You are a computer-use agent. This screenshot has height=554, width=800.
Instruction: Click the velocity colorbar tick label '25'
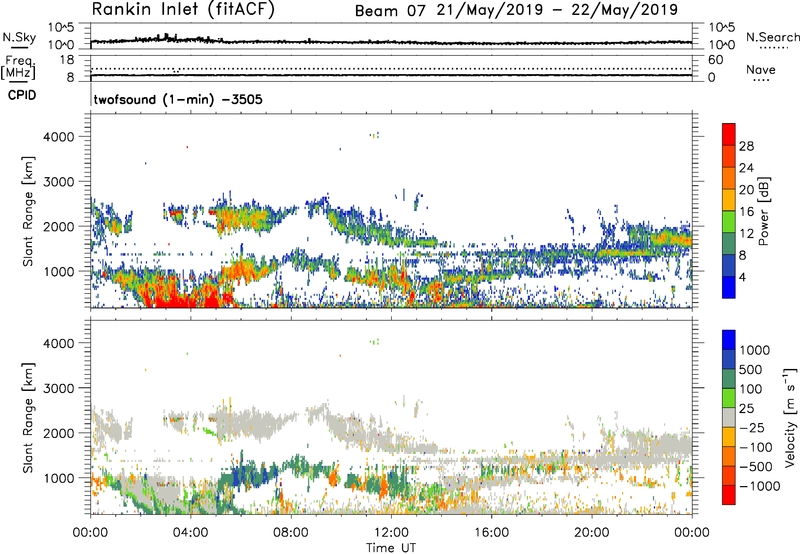pyautogui.click(x=746, y=409)
